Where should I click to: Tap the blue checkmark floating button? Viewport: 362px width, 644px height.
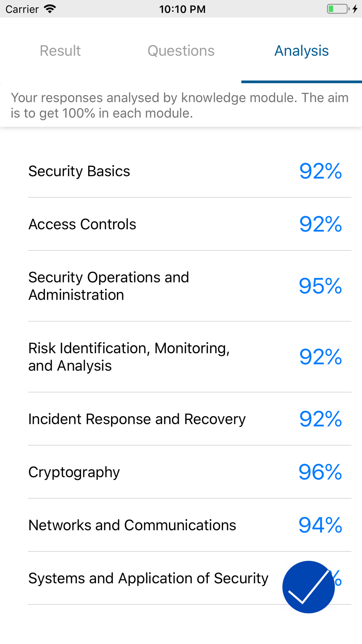tap(308, 587)
